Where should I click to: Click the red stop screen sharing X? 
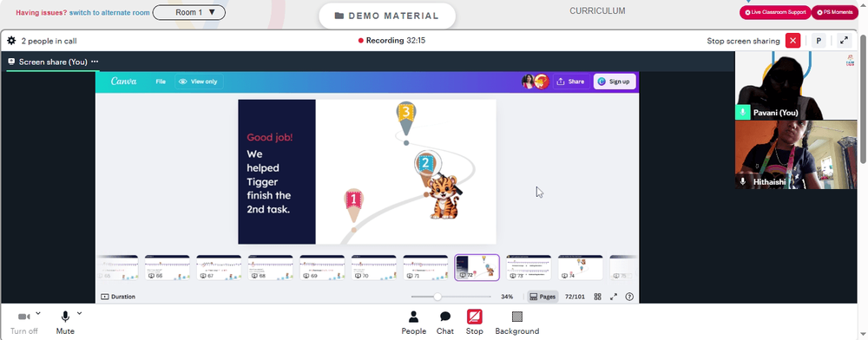point(792,41)
